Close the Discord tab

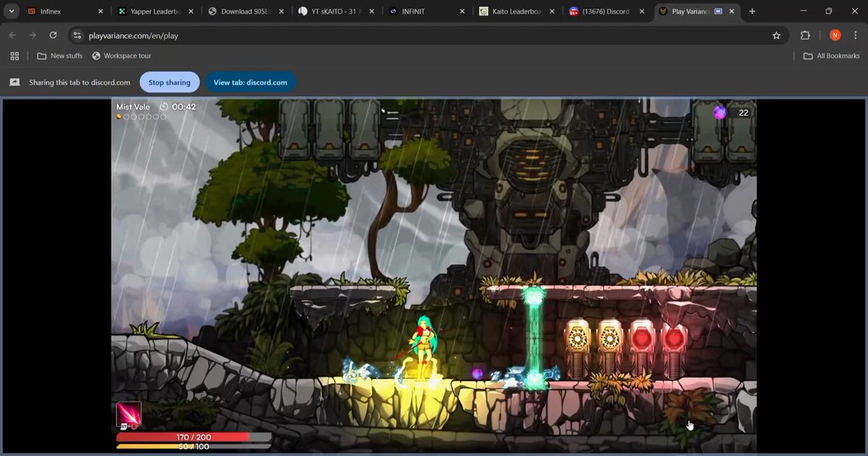pos(642,11)
